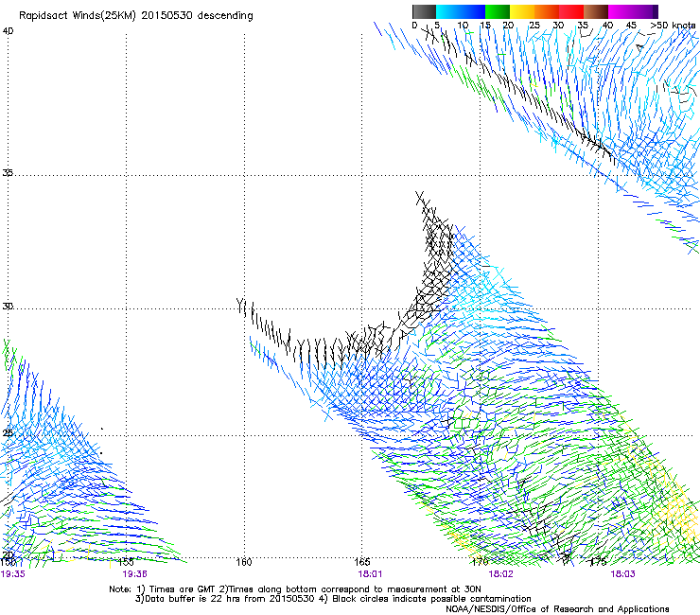Click the '25' legend scale label
Image resolution: width=700 pixels, height=615 pixels.
coord(534,26)
